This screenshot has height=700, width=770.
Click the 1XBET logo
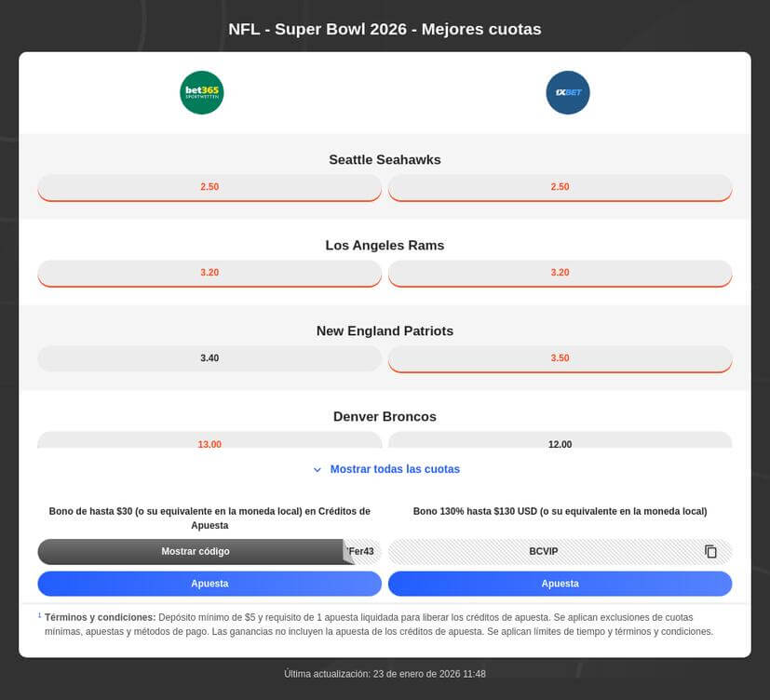click(568, 92)
